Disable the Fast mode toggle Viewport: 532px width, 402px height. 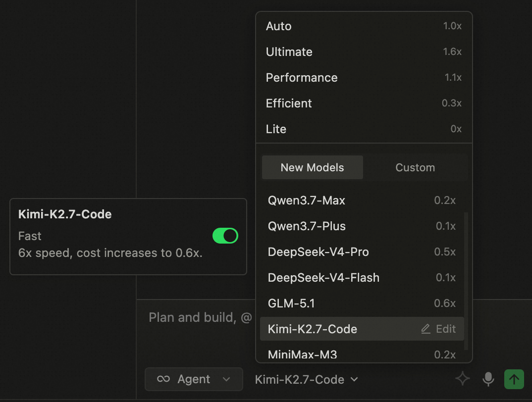(225, 236)
